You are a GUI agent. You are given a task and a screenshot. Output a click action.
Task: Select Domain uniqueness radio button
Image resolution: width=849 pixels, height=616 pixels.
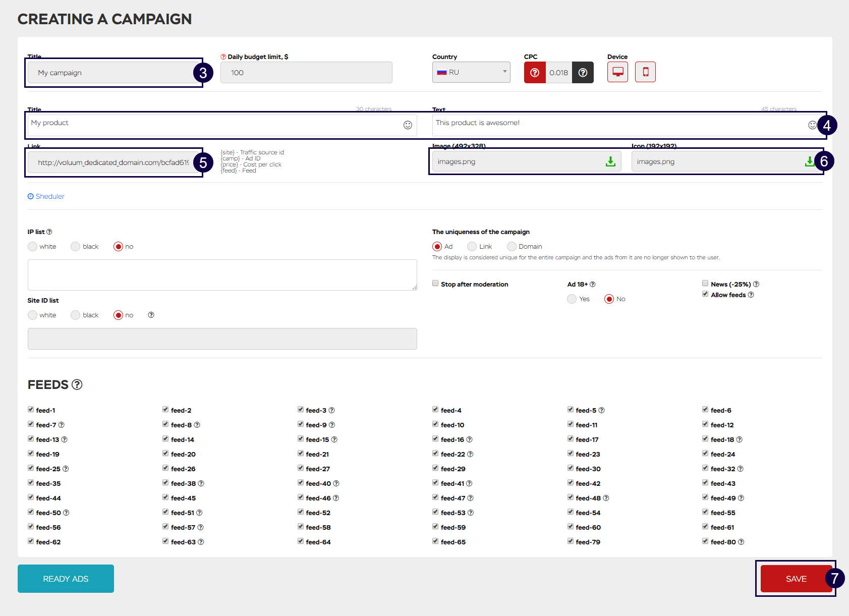coord(512,247)
